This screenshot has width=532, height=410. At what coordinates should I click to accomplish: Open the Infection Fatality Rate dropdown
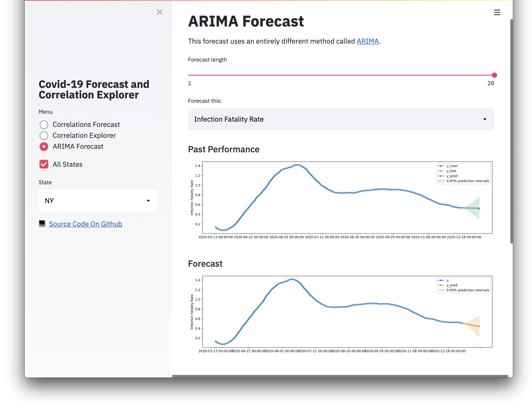coord(341,119)
